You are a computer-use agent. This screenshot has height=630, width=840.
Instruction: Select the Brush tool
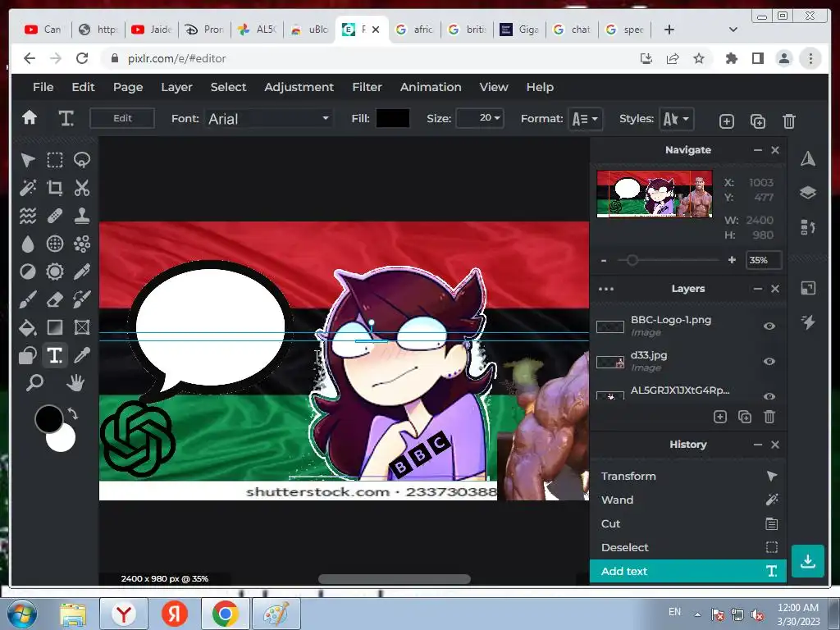pos(28,299)
